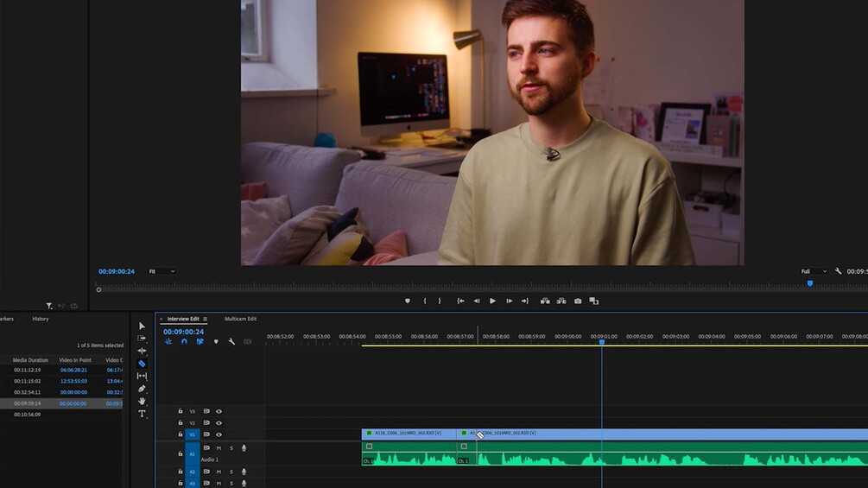The image size is (868, 488).
Task: Toggle V1 track output eye
Action: (219, 434)
